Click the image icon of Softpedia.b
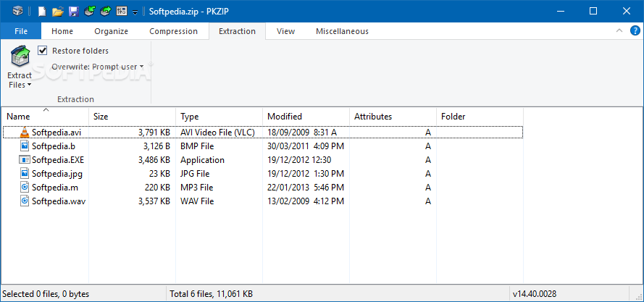 tap(25, 146)
